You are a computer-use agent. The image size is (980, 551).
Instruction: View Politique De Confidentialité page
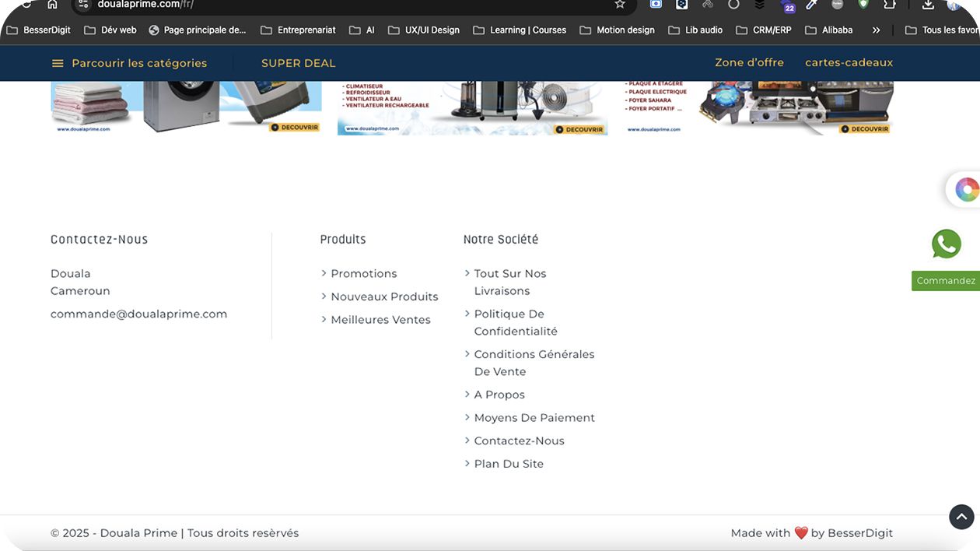pos(516,322)
